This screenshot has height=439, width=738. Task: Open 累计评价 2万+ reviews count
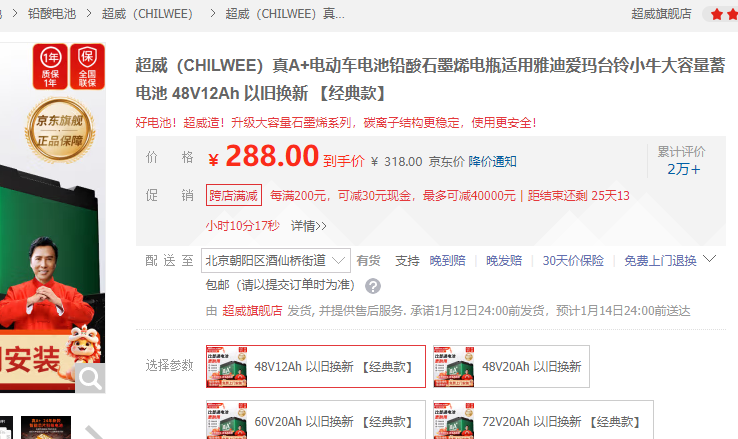pyautogui.click(x=682, y=160)
